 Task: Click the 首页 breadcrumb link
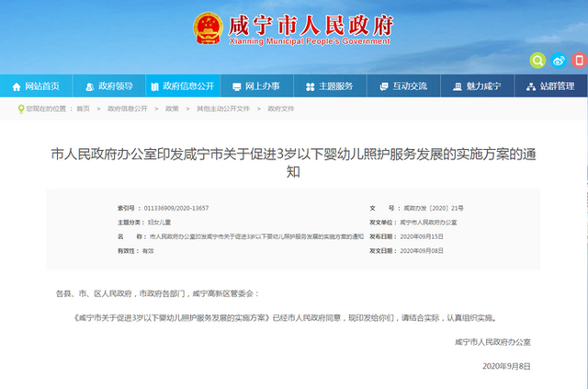point(83,109)
